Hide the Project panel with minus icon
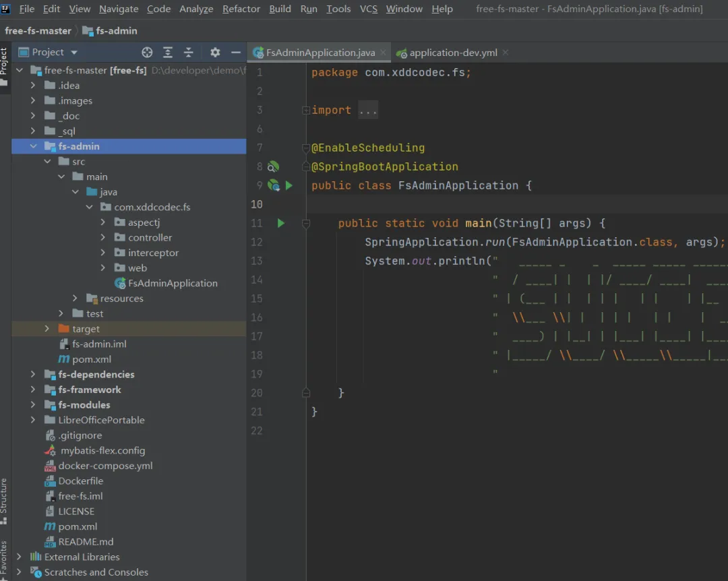This screenshot has height=581, width=728. click(x=236, y=53)
